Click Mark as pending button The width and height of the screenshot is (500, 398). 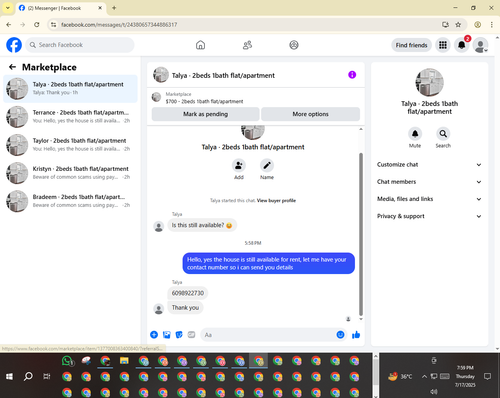pyautogui.click(x=206, y=114)
